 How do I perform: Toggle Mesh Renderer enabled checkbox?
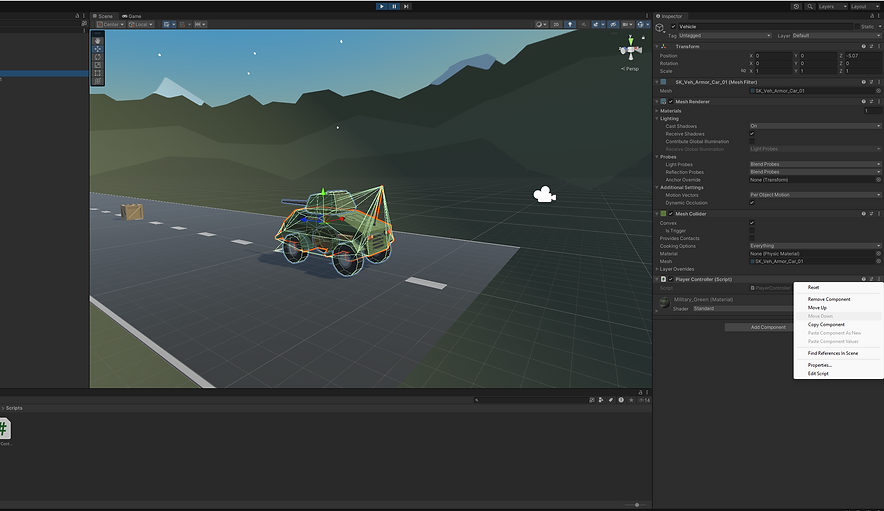(671, 102)
